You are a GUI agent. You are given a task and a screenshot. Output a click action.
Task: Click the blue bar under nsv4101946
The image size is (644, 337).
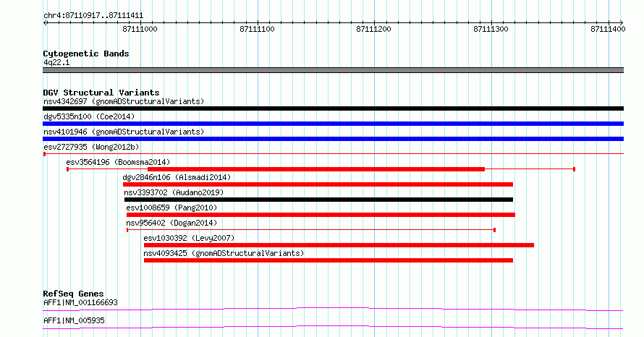[333, 139]
